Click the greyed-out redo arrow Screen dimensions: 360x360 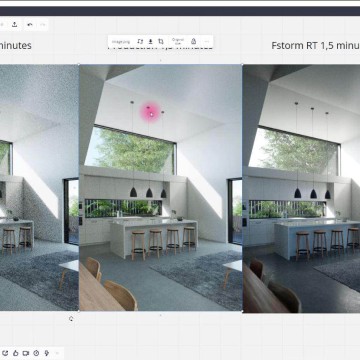click(42, 25)
